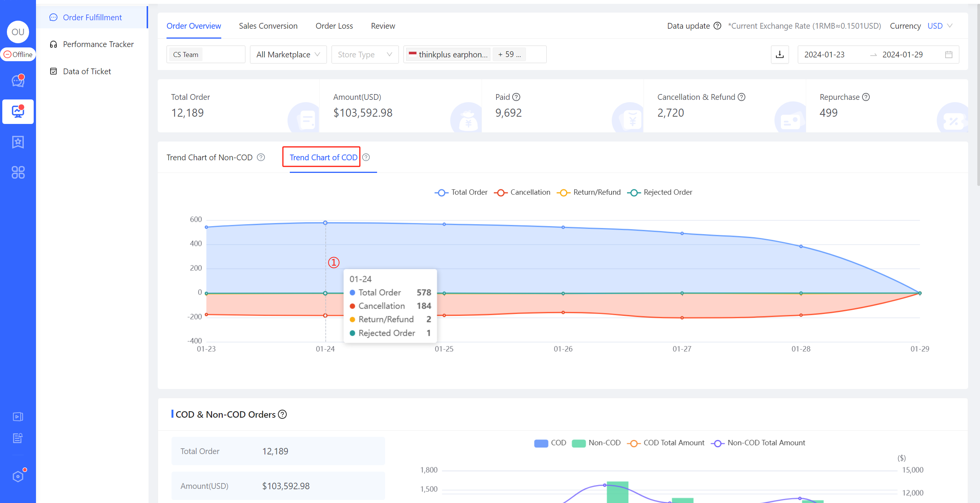Click the Data of Ticket icon
The height and width of the screenshot is (503, 980).
pyautogui.click(x=54, y=72)
